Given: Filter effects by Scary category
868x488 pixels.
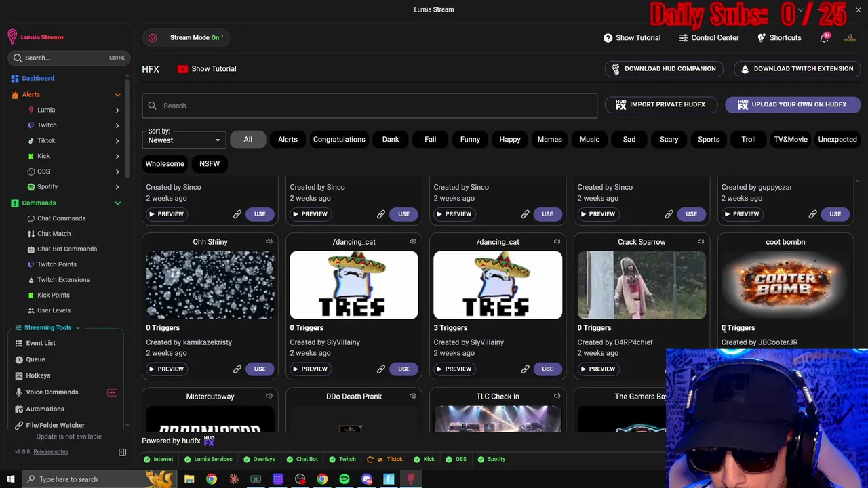Looking at the screenshot, I should [x=669, y=139].
